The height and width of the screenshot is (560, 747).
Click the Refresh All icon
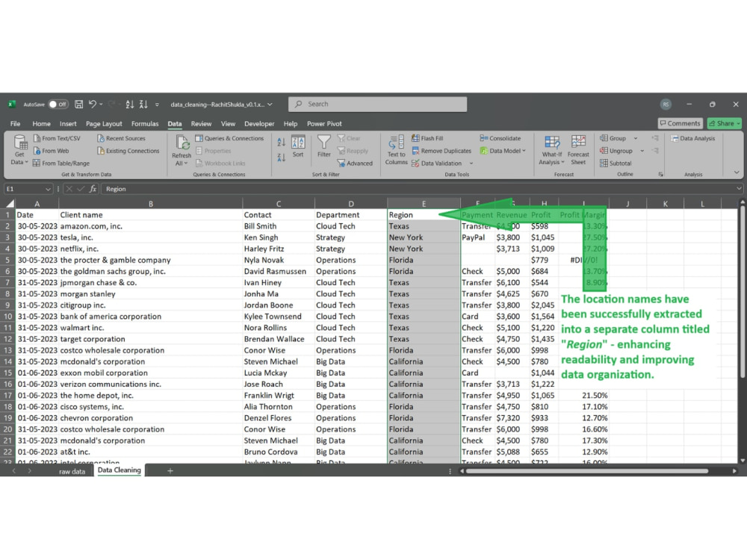(182, 143)
